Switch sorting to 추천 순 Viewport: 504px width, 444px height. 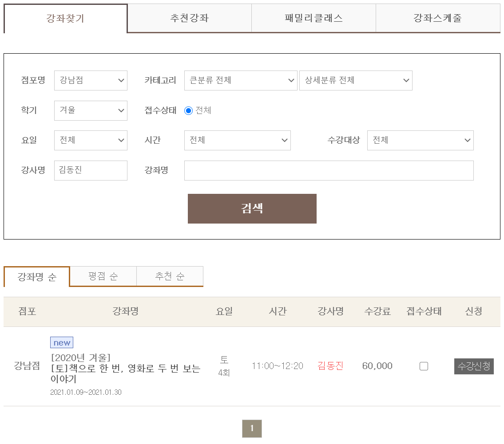coord(170,276)
